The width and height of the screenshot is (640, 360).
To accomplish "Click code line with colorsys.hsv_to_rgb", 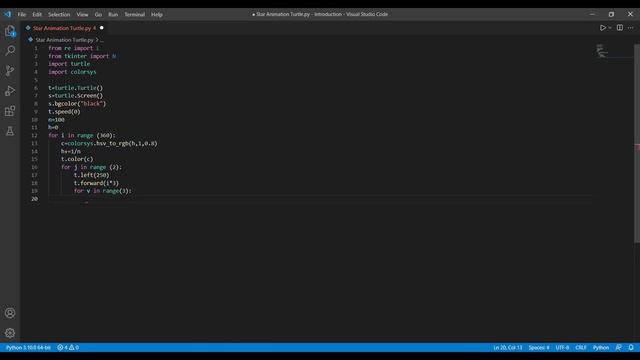I will pos(109,143).
